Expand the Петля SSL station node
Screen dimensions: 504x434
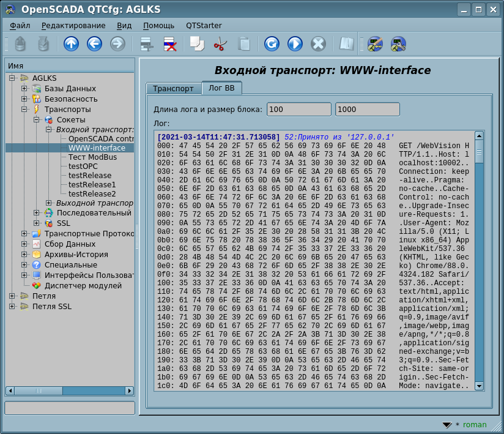[12, 306]
